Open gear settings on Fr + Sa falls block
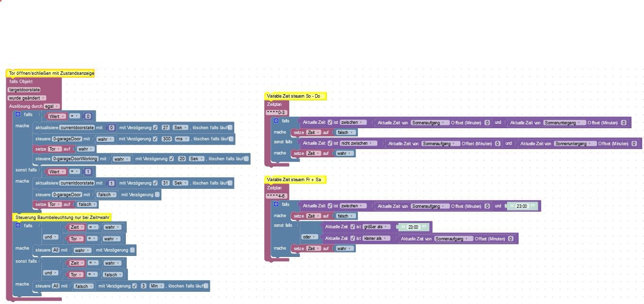Screen dimensions: 644x304 (x=276, y=204)
